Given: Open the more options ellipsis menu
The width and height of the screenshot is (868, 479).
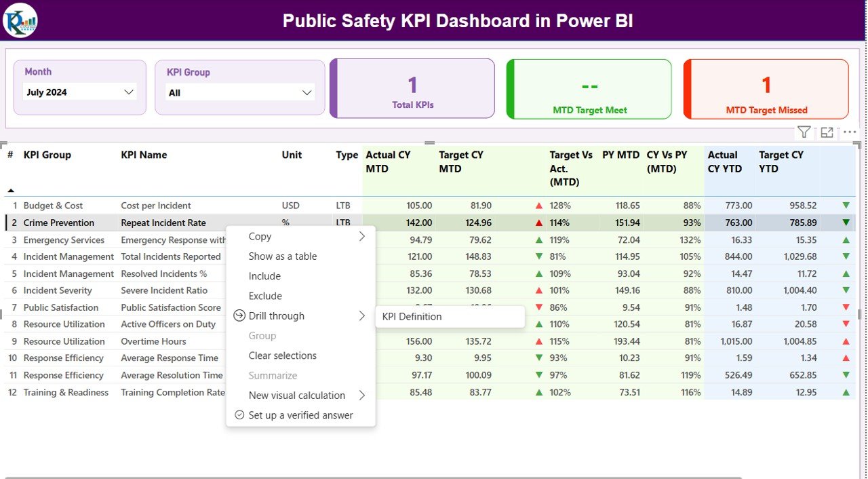Looking at the screenshot, I should pos(850,132).
